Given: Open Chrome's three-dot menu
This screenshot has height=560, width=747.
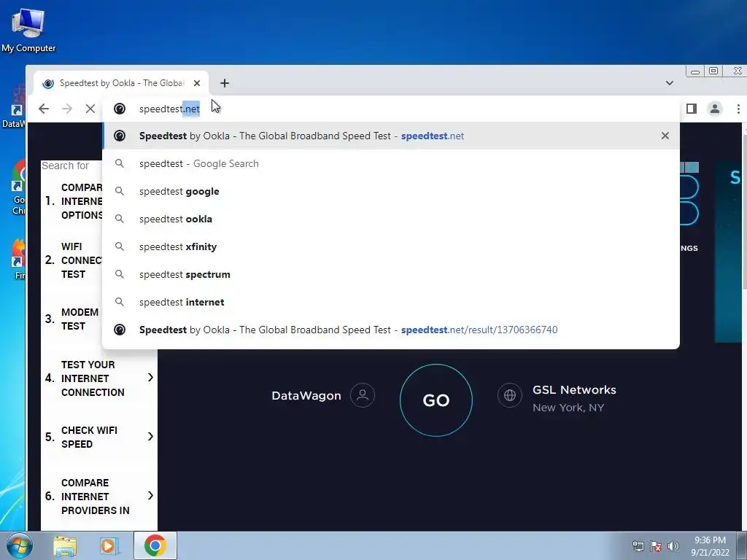Looking at the screenshot, I should click(x=738, y=109).
